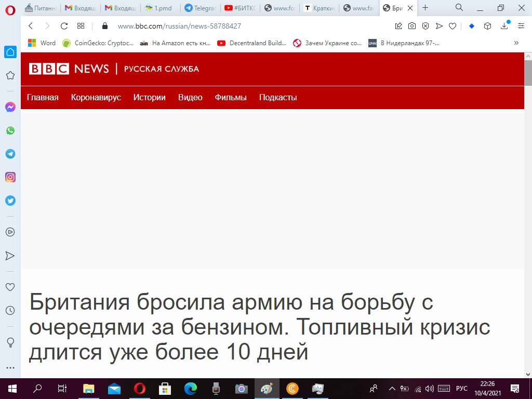Screen dimensions: 532x399
Task: Open Messenger in the sidebar
Action: point(10,107)
